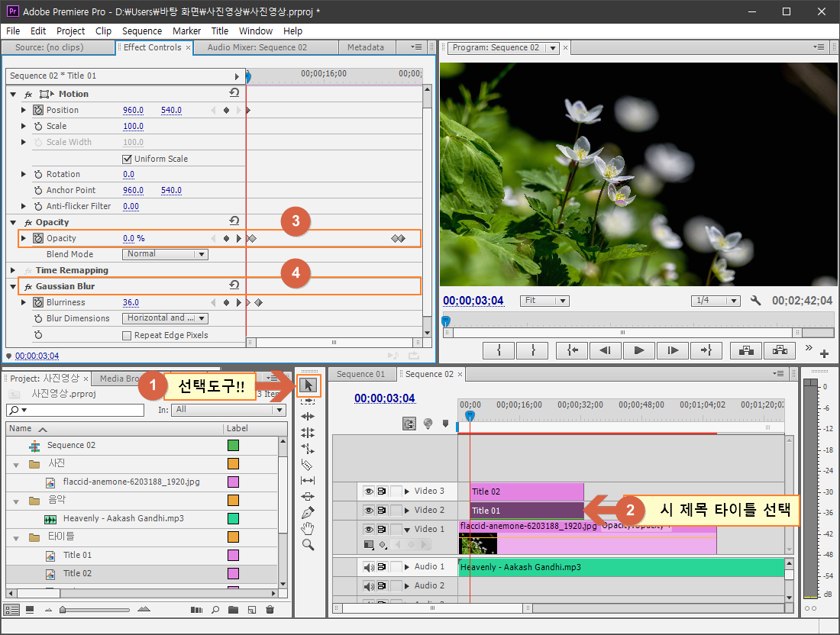Click the Project panel search field
The height and width of the screenshot is (635, 840).
point(75,410)
